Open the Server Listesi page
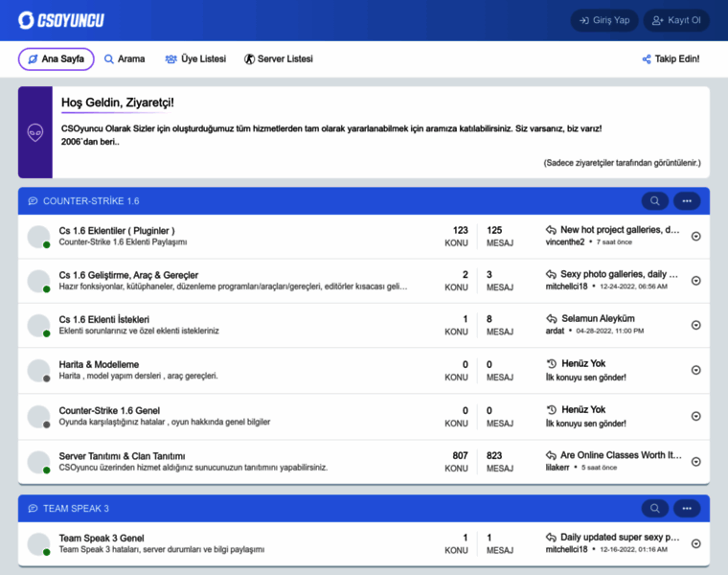This screenshot has height=575, width=728. [278, 59]
